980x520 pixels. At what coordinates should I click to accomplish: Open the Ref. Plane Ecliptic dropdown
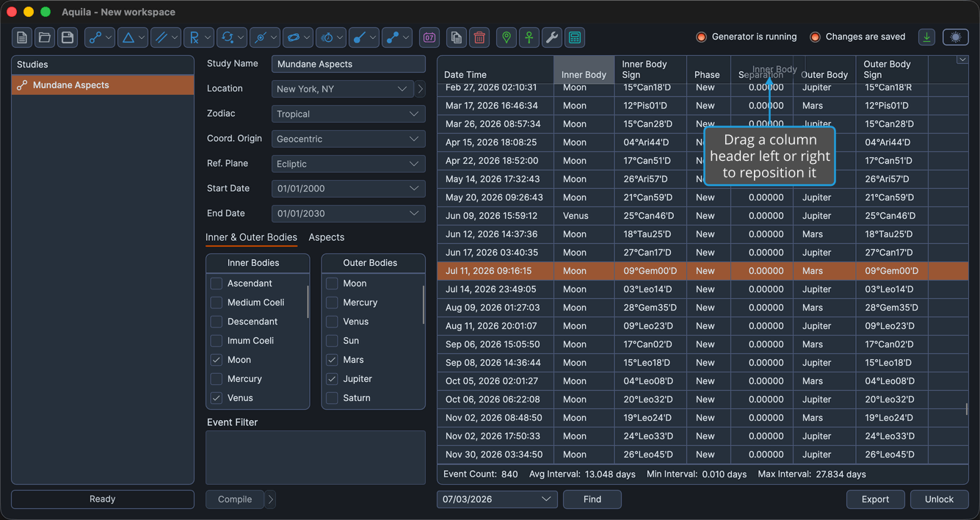click(349, 164)
